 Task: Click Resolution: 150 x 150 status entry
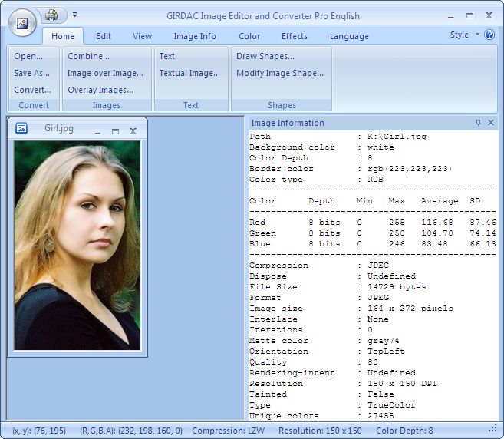click(x=320, y=431)
